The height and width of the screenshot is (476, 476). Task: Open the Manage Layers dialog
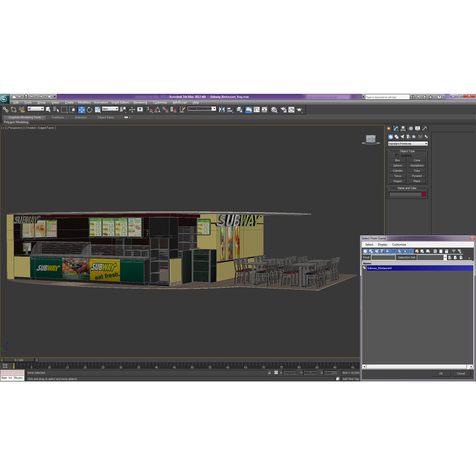coord(239,110)
